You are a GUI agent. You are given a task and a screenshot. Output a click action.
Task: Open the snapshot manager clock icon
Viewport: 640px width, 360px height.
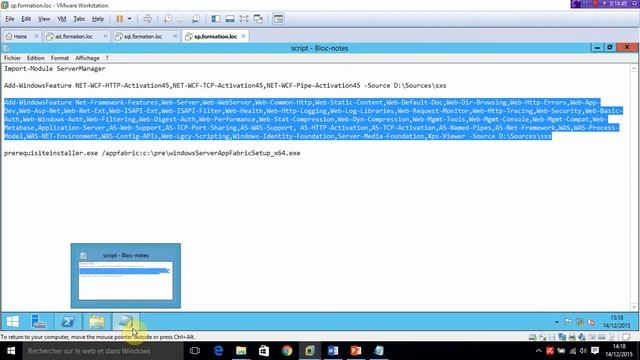pyautogui.click(x=196, y=19)
